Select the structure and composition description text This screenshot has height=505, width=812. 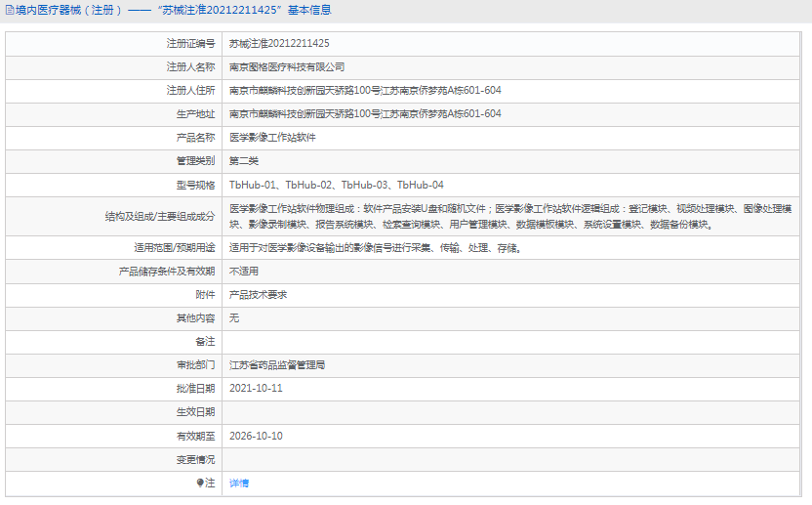510,216
